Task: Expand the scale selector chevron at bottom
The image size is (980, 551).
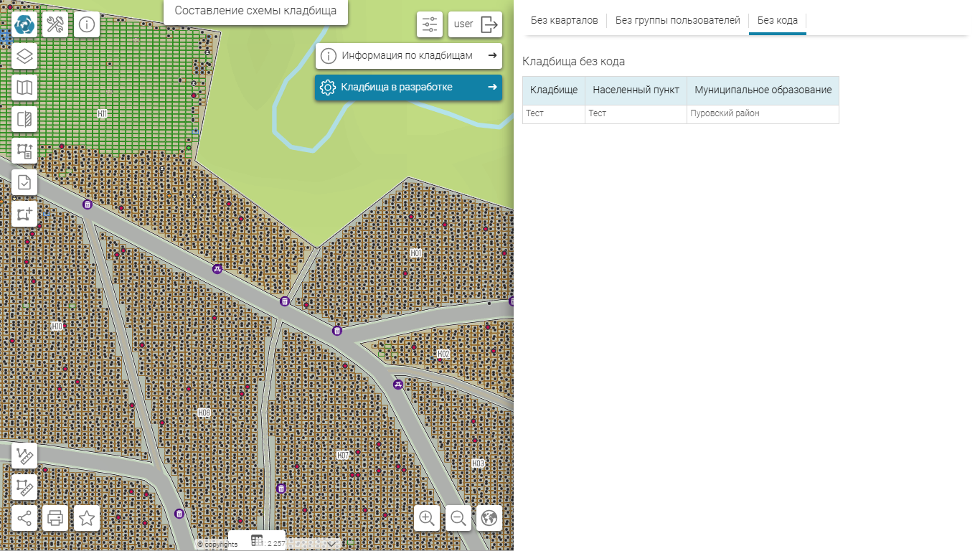Action: (332, 544)
